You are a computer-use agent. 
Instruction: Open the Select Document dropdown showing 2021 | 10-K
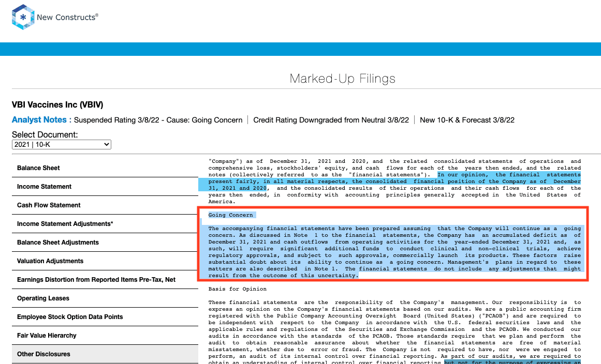[x=61, y=144]
